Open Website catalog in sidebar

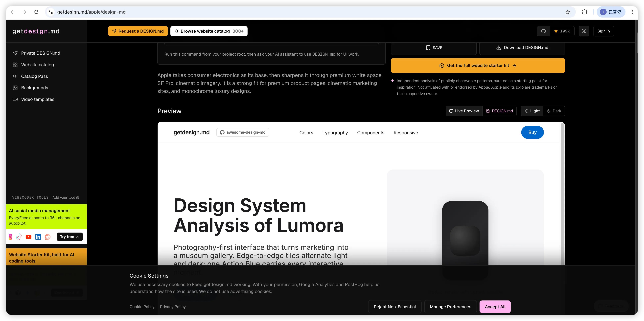(33, 65)
